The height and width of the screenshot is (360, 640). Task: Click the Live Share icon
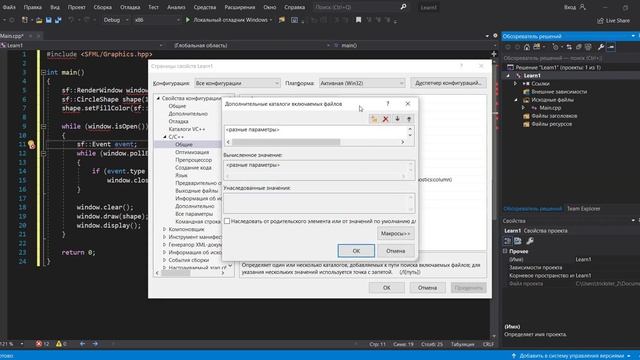[600, 20]
